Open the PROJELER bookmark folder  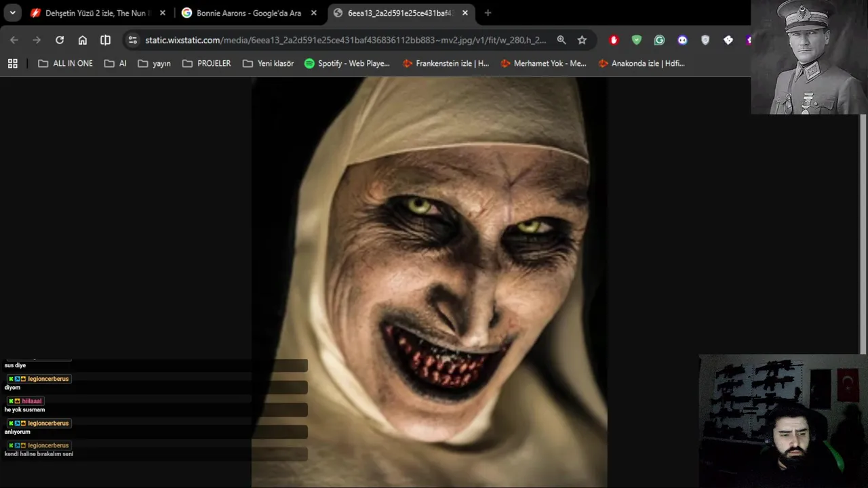[206, 63]
